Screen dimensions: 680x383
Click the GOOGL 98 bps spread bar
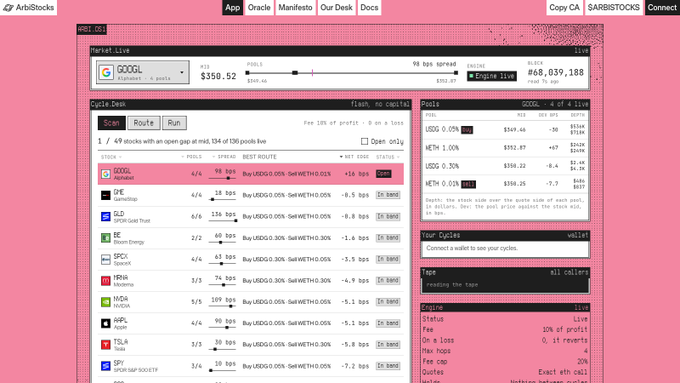pos(222,178)
